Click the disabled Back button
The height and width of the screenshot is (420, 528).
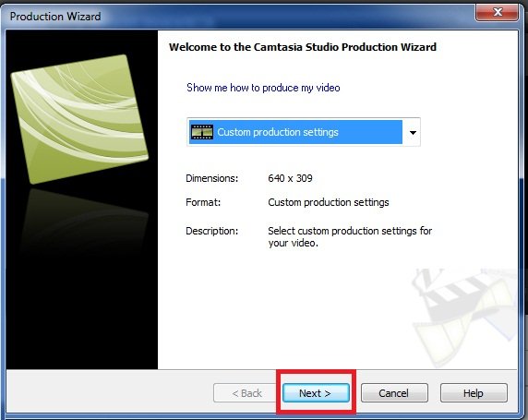[246, 392]
